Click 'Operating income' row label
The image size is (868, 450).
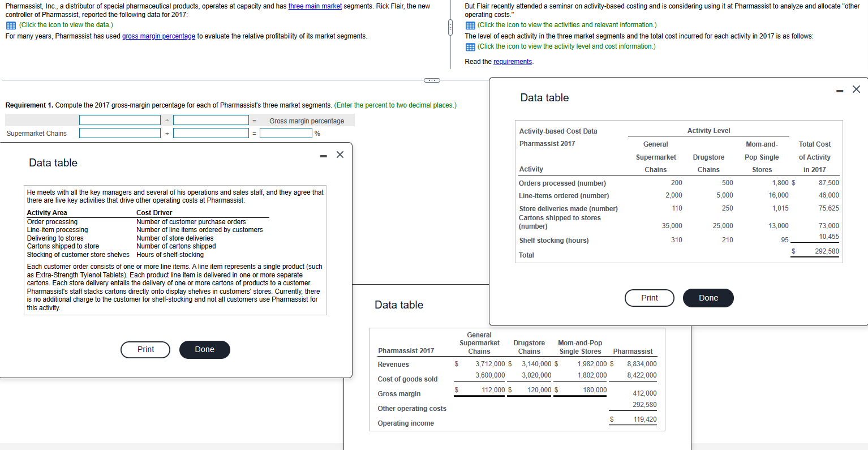click(406, 423)
